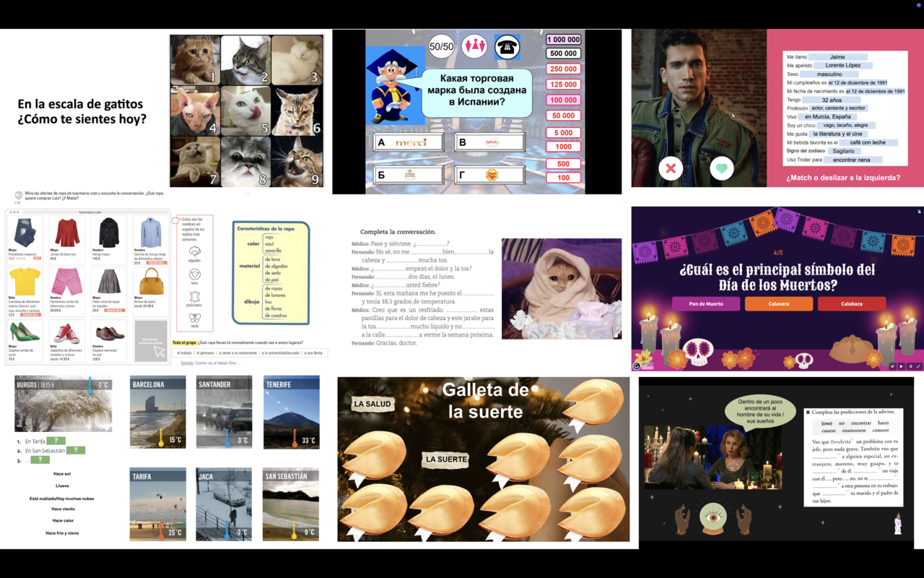924x578 pixels.
Task: Click the algodón cotton fabric icon
Action: click(x=194, y=252)
